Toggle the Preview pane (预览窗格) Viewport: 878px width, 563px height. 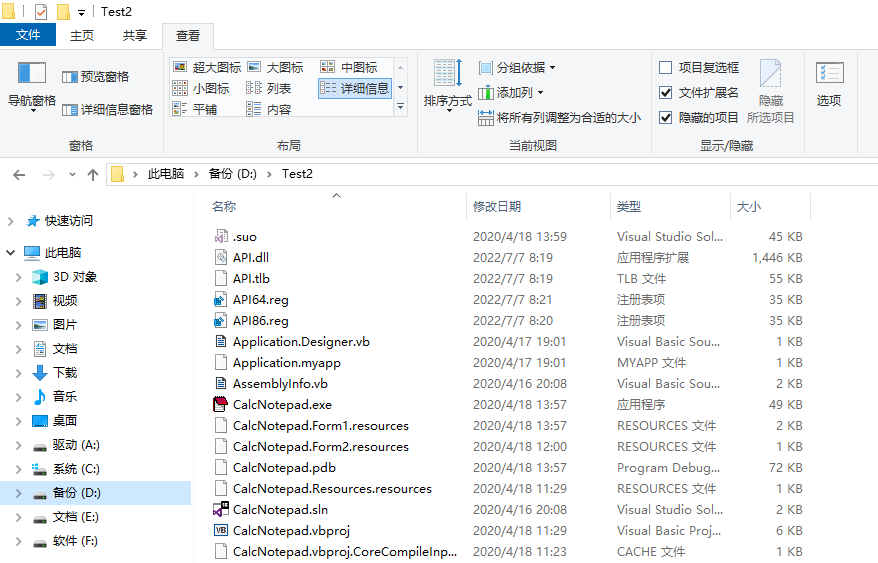[x=95, y=77]
